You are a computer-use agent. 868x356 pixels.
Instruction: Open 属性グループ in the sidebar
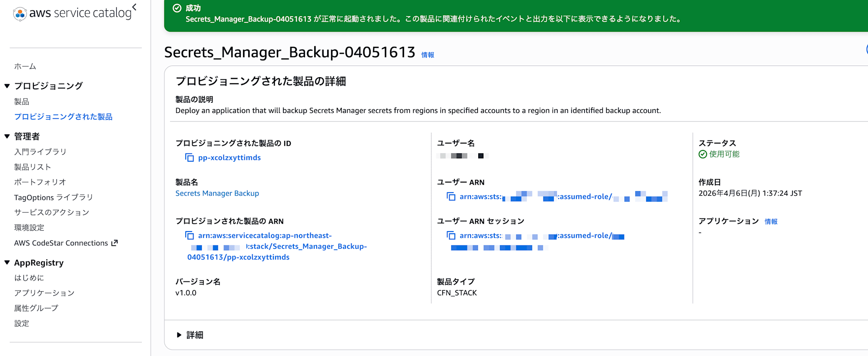pos(36,308)
